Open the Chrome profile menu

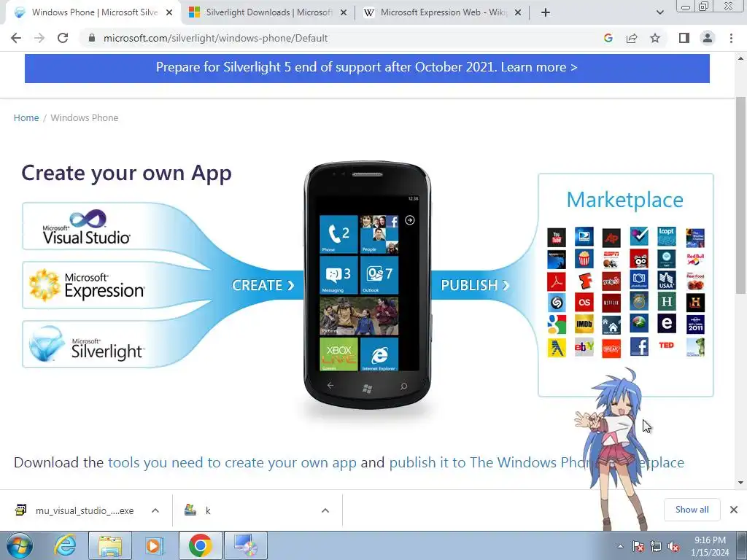[x=708, y=38]
